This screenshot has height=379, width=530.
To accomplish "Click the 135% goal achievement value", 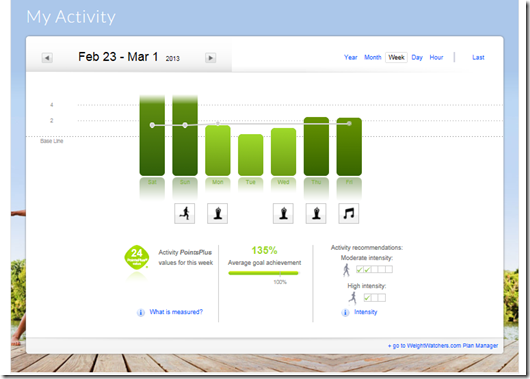I will (264, 251).
